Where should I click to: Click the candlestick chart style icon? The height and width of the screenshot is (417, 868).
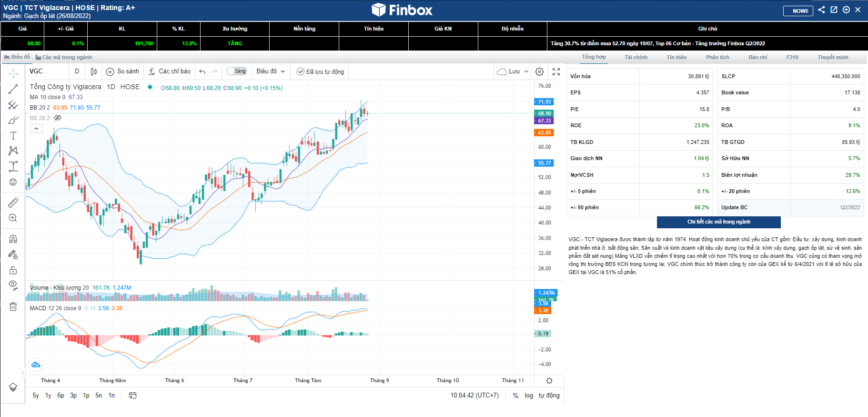tap(94, 71)
